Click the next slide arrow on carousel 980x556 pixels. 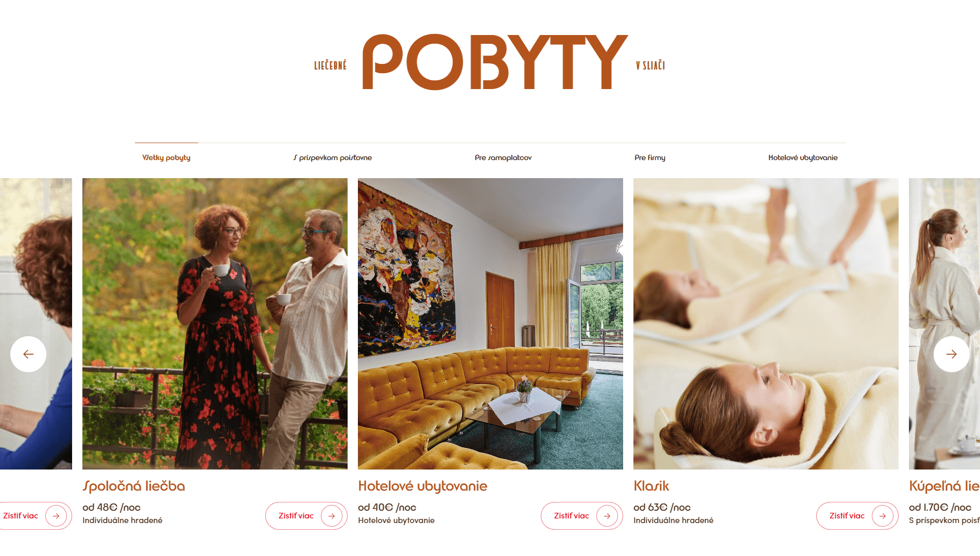pyautogui.click(x=952, y=354)
